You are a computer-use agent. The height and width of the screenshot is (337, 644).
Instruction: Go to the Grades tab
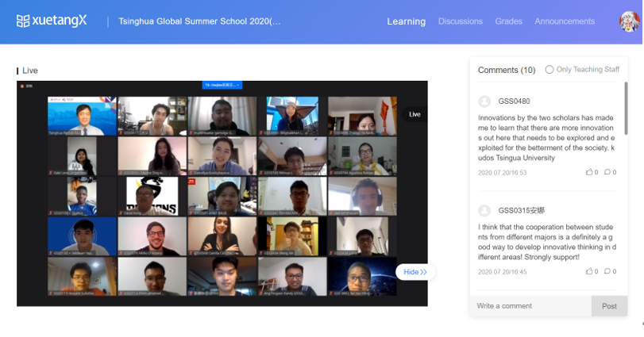tap(508, 21)
